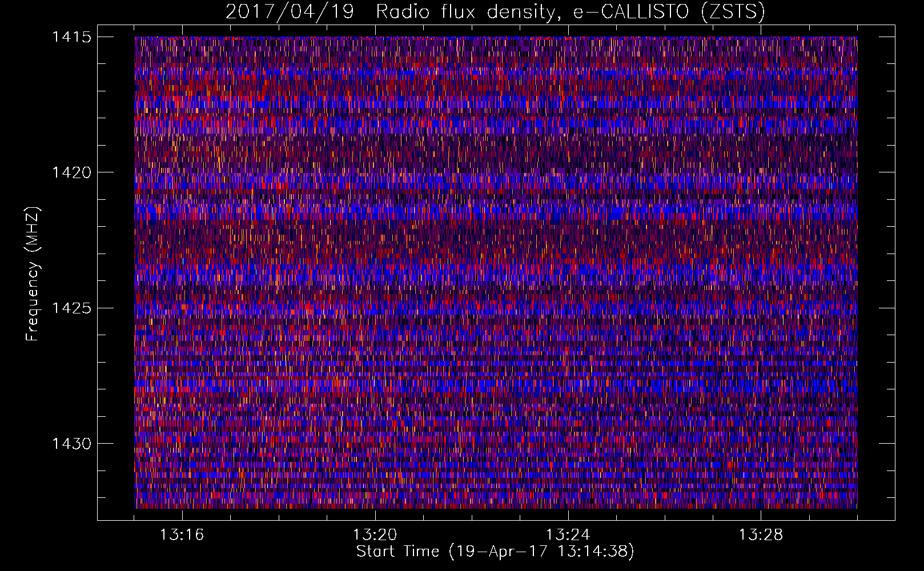Click the 13:20 time tick label

pos(375,535)
